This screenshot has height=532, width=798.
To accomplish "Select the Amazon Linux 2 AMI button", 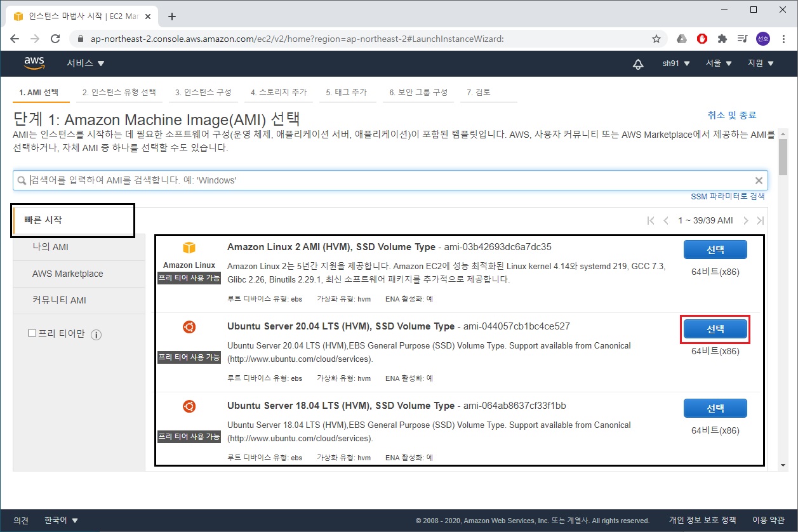I will pos(715,249).
